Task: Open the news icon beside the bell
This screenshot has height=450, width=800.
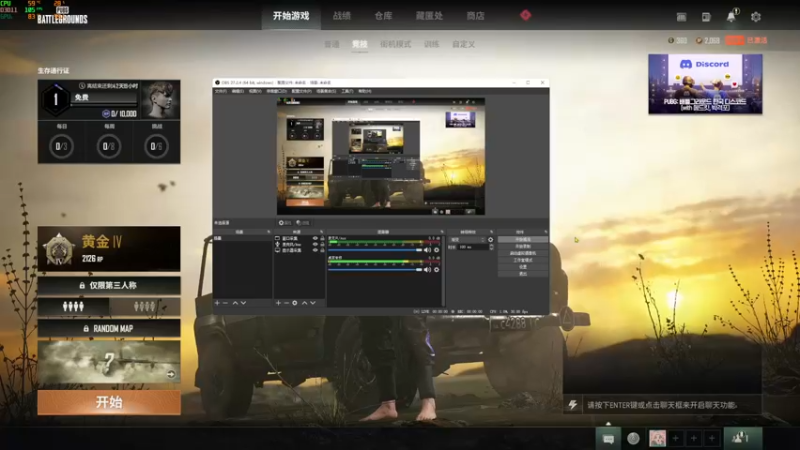Action: [x=706, y=17]
